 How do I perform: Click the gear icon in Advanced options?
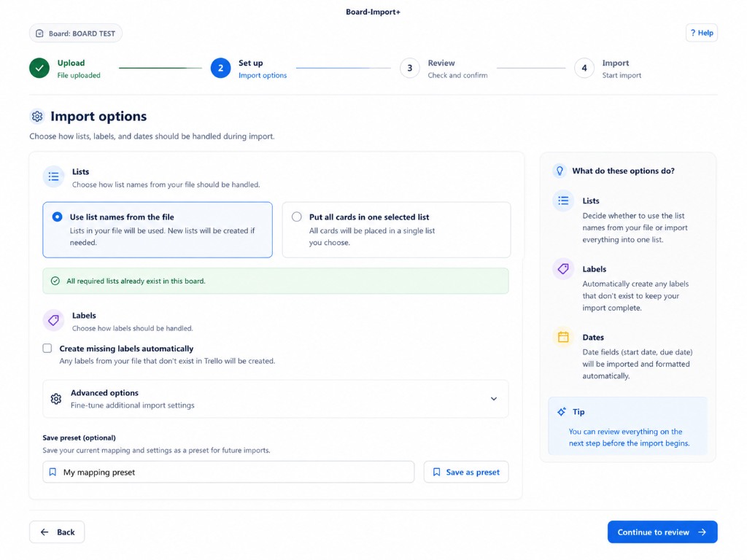click(55, 399)
